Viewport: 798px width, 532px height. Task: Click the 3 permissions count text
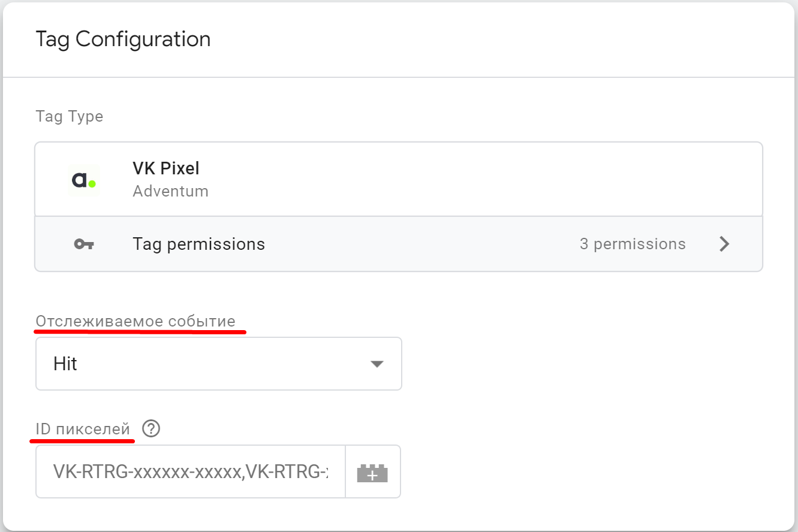click(633, 244)
